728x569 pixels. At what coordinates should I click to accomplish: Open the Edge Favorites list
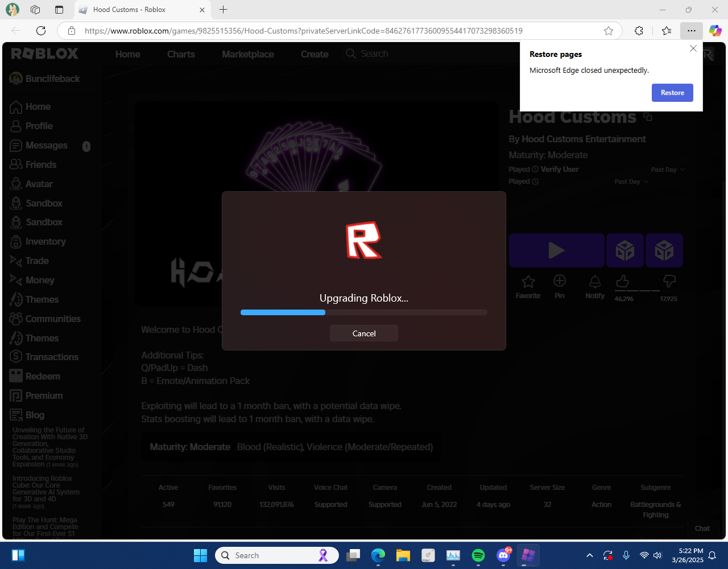(667, 31)
